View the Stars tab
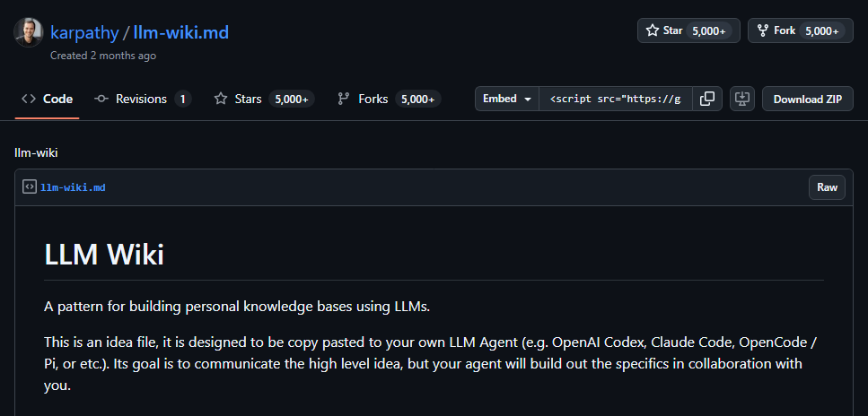The image size is (868, 416). coord(265,99)
